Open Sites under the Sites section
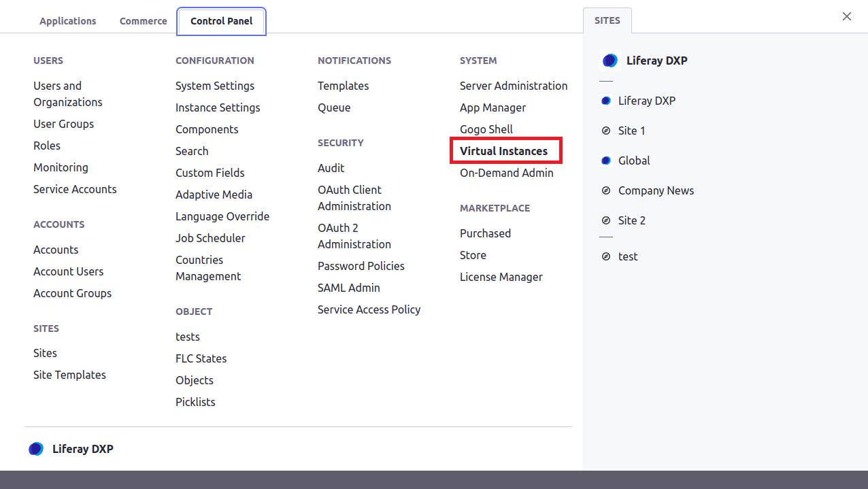Screen dimensions: 868x489 pyautogui.click(x=46, y=353)
